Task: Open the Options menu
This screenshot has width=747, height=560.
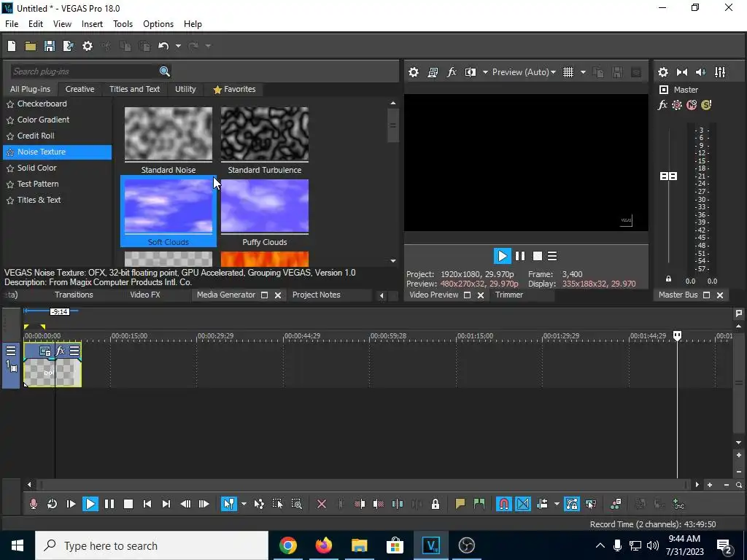Action: point(158,24)
